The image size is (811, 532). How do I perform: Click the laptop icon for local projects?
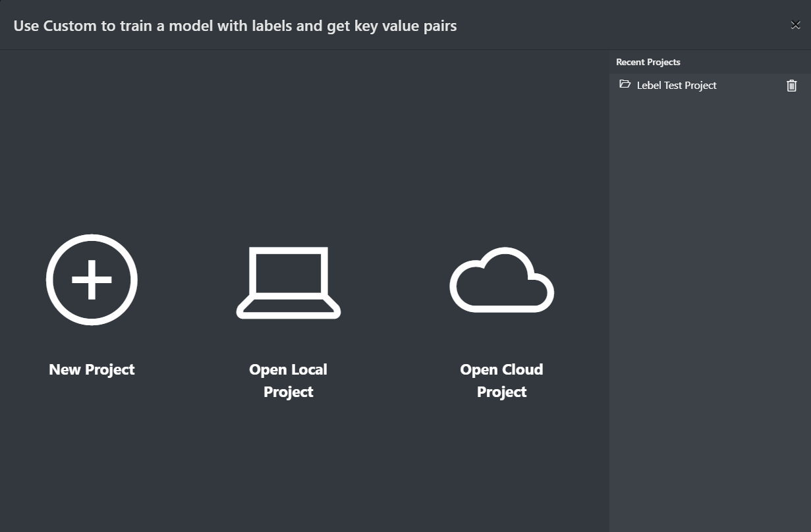coord(288,282)
